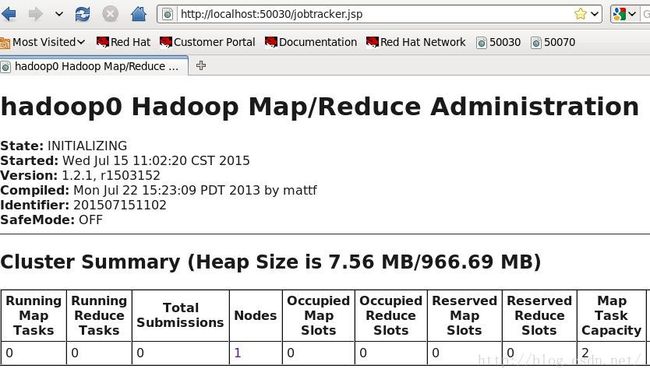
Task: Open the 50070 bookmark
Action: [x=553, y=42]
